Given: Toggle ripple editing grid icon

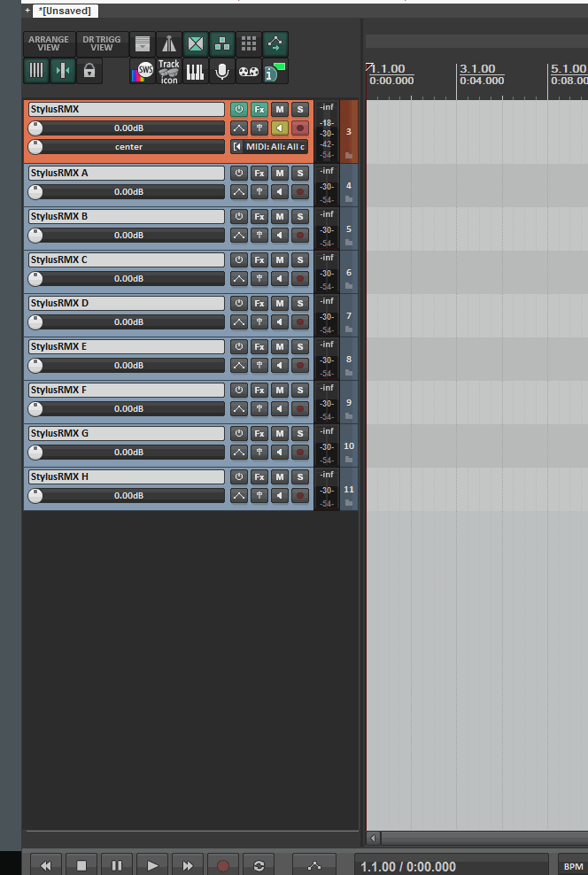Looking at the screenshot, I should click(249, 43).
